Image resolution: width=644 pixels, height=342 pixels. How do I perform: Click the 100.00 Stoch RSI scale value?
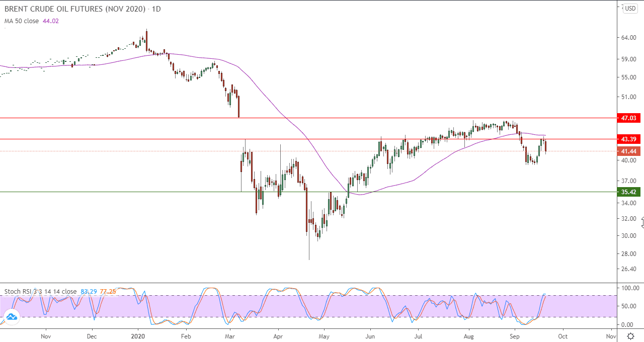pos(630,288)
